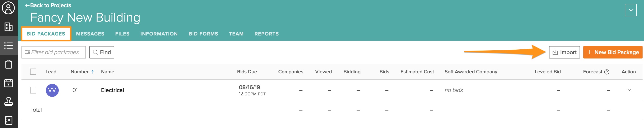Go back via Back to Projects link
Image resolution: width=644 pixels, height=128 pixels.
pos(48,5)
